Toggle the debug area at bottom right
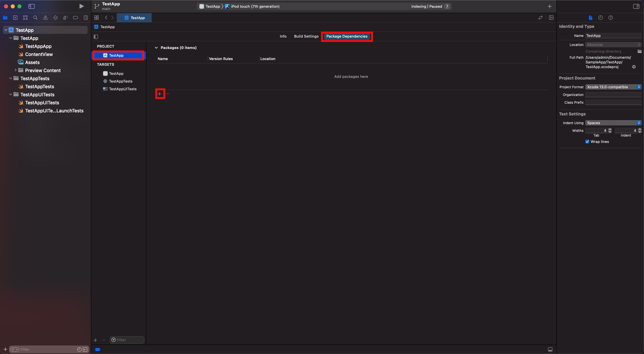The width and height of the screenshot is (644, 354). pyautogui.click(x=550, y=349)
